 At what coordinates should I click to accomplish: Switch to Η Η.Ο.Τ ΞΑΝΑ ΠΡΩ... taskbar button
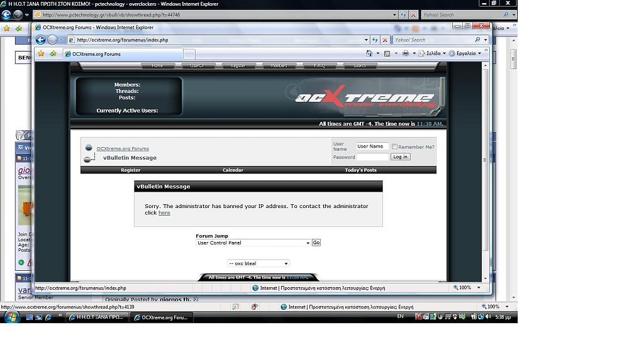coord(96,317)
